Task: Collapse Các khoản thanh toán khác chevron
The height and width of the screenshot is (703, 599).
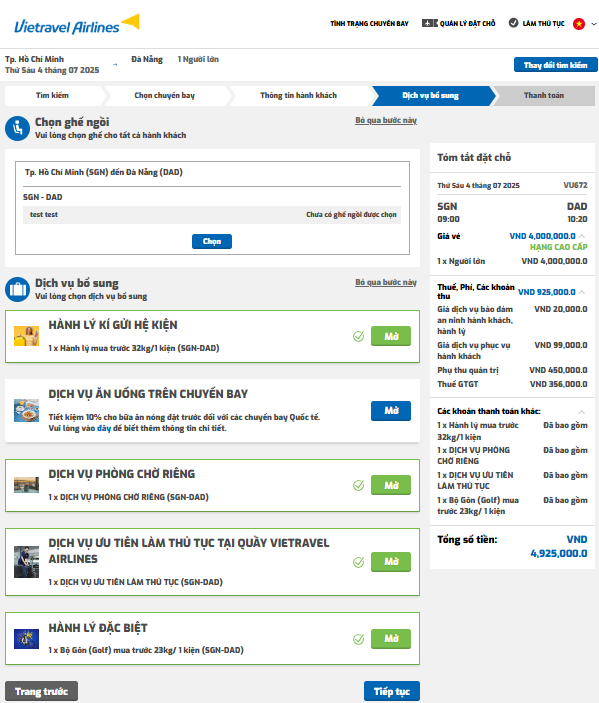Action: 582,412
